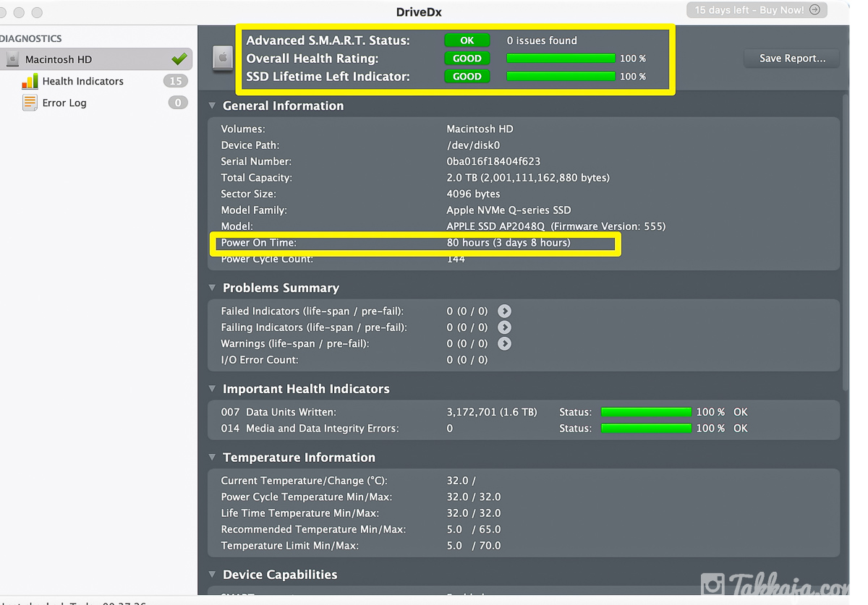Viewport: 868px width, 605px height.
Task: Click the Macintosh HD drive icon in sidebar
Action: coord(12,59)
